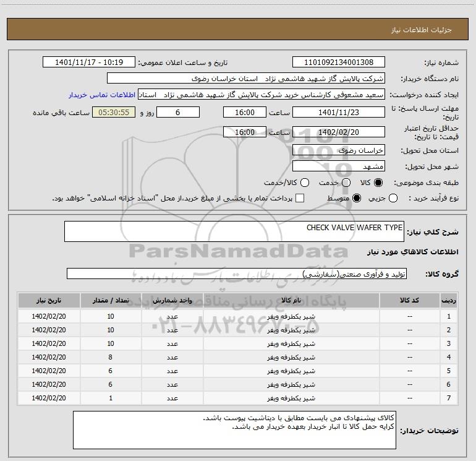Click public announcement date field 1401/11/17

89,62
